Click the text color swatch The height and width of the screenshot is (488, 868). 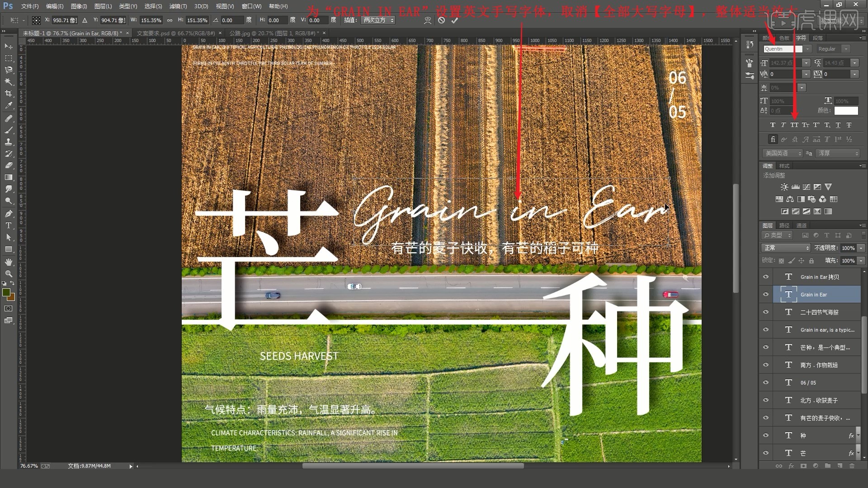click(846, 110)
